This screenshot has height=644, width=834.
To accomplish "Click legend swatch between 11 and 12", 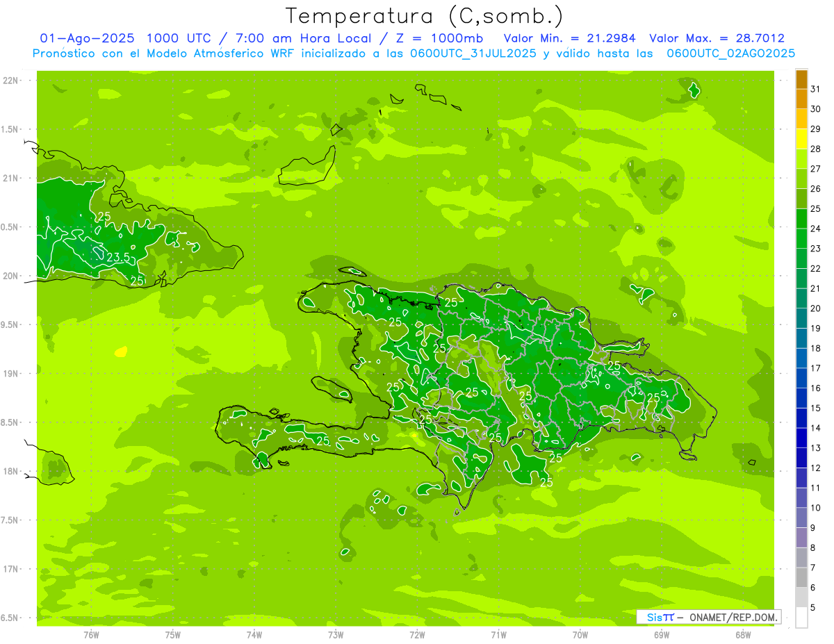I will tap(801, 478).
